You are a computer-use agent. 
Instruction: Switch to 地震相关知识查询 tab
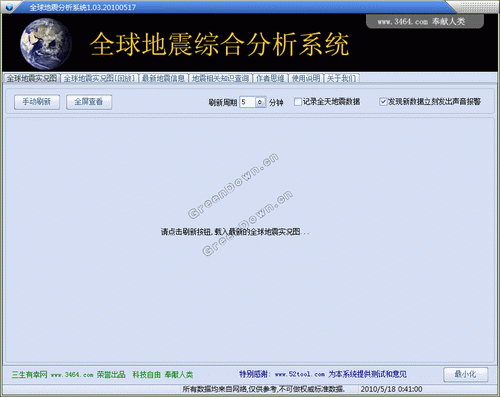pos(221,79)
